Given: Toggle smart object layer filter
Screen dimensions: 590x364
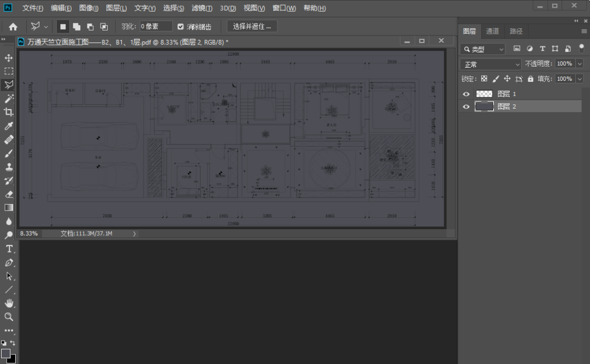Looking at the screenshot, I should click(x=568, y=49).
